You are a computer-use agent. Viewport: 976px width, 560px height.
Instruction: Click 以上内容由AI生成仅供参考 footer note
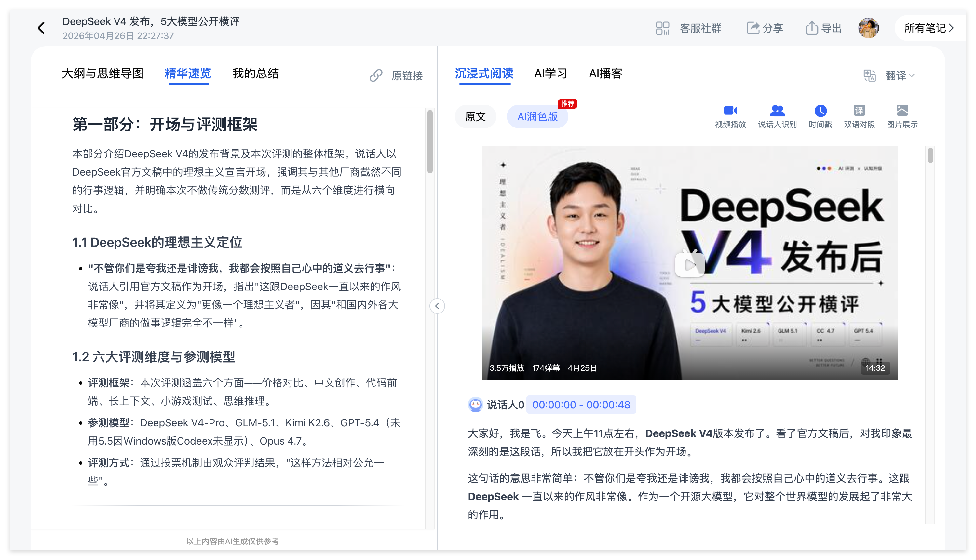coord(232,541)
